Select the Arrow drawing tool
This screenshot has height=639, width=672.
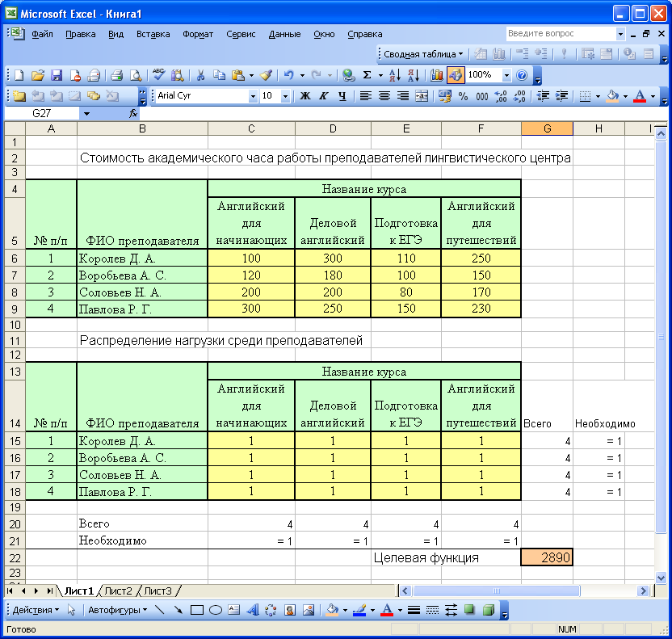click(178, 610)
